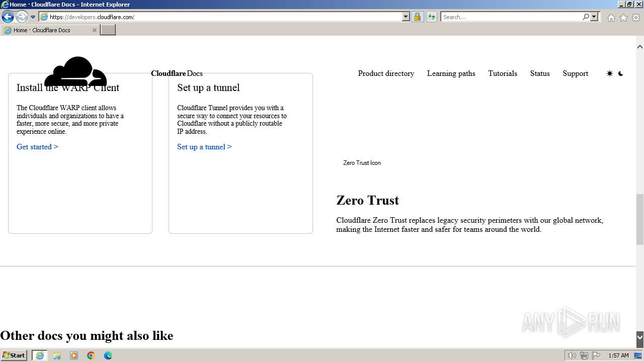Open the Tools gear icon
644x362 pixels.
(636, 18)
